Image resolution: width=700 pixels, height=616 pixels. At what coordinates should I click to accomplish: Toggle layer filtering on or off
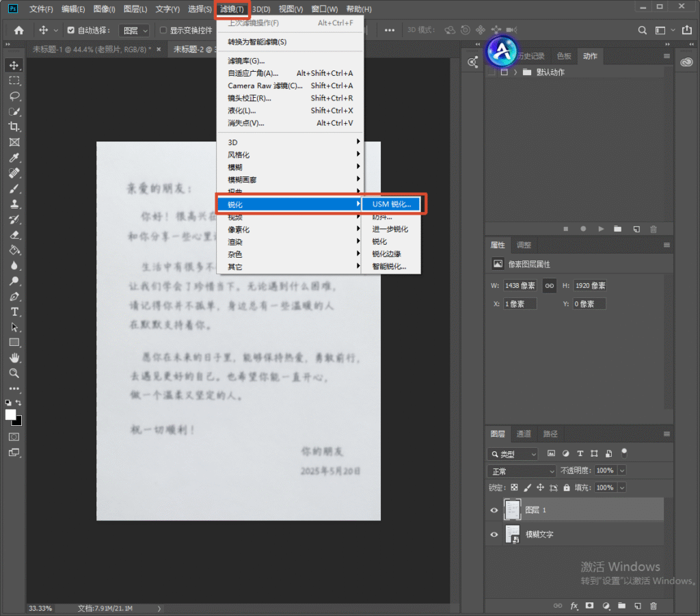[624, 453]
